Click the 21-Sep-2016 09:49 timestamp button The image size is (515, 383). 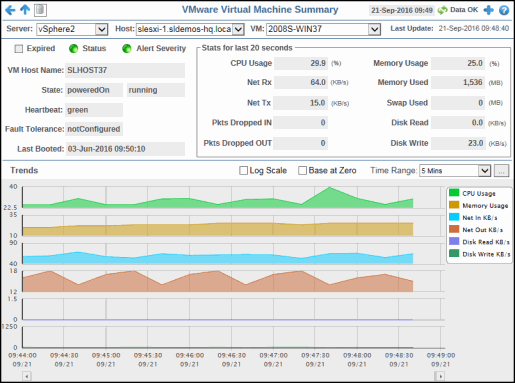(402, 10)
